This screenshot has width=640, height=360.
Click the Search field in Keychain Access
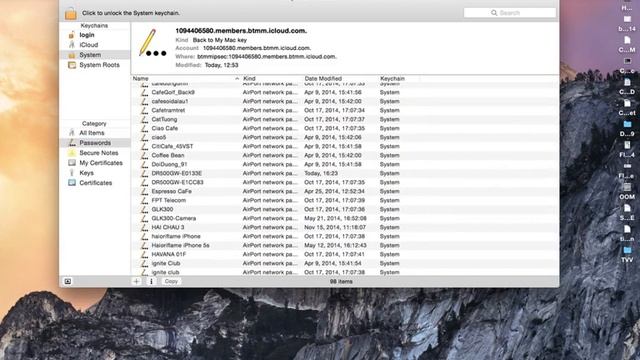[510, 13]
